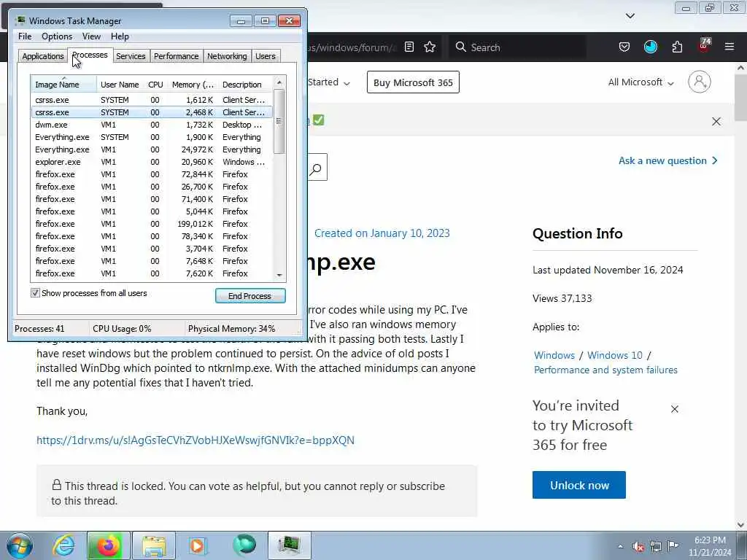The width and height of the screenshot is (747, 560).
Task: Expand the All Microsoft dropdown
Action: pos(640,82)
